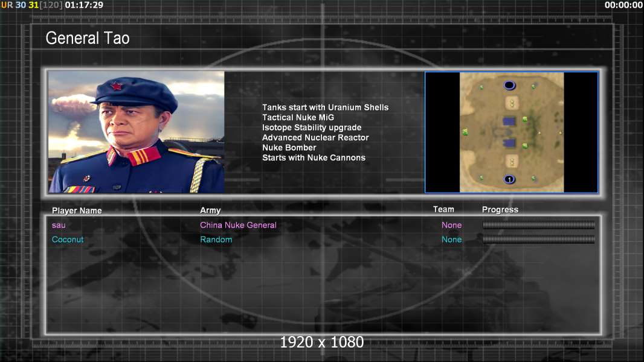
Task: Click General Tao's portrait image
Action: point(137,132)
